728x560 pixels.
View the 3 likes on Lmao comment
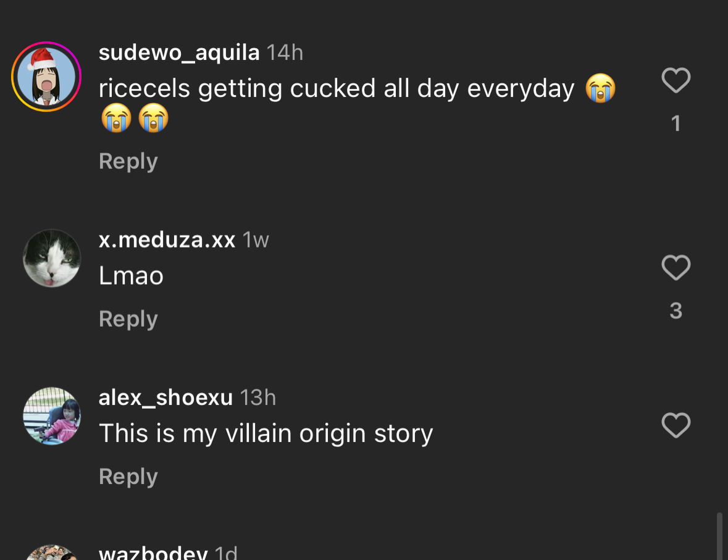tap(676, 311)
